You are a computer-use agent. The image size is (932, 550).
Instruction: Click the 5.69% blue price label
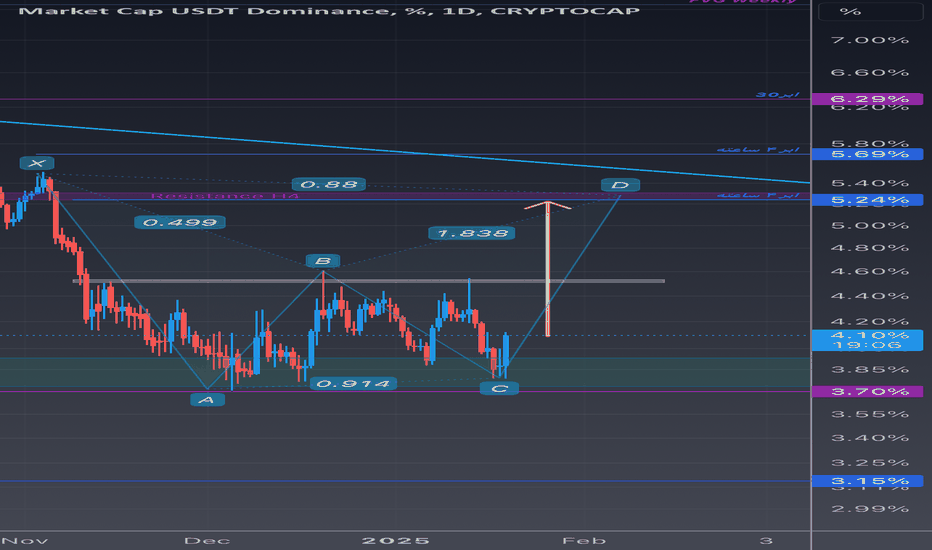(868, 154)
